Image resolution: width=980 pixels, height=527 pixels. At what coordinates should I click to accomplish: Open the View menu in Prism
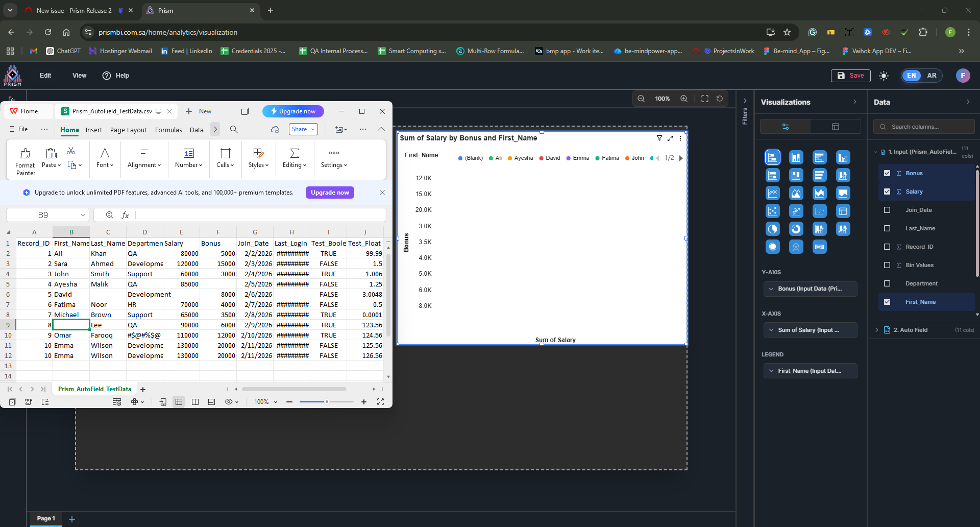pyautogui.click(x=79, y=76)
